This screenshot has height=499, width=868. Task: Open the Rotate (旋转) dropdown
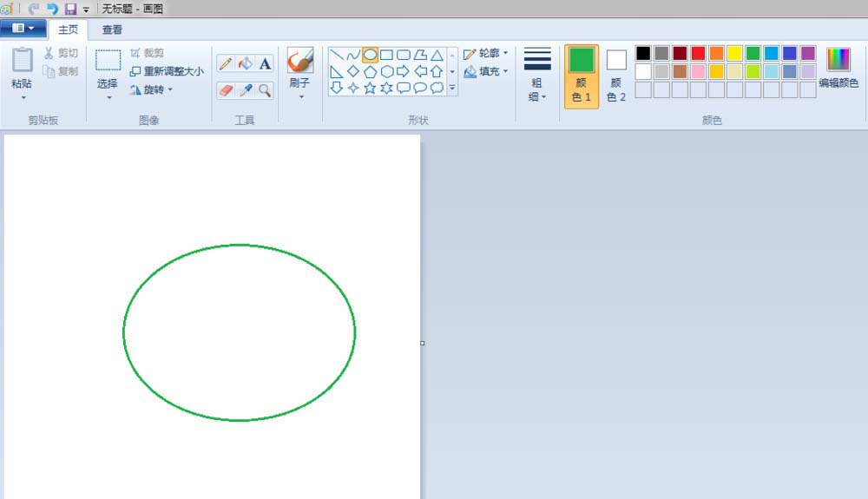click(151, 89)
